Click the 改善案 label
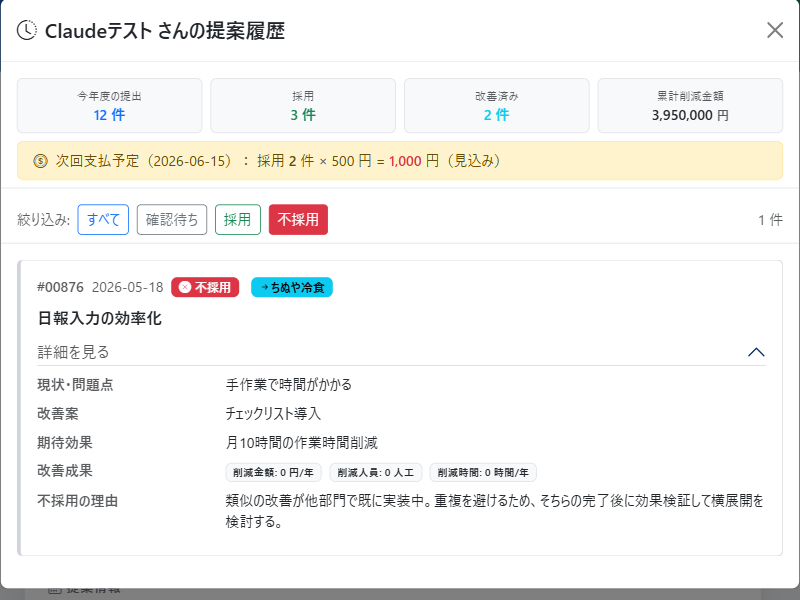The width and height of the screenshot is (800, 600). (x=58, y=413)
